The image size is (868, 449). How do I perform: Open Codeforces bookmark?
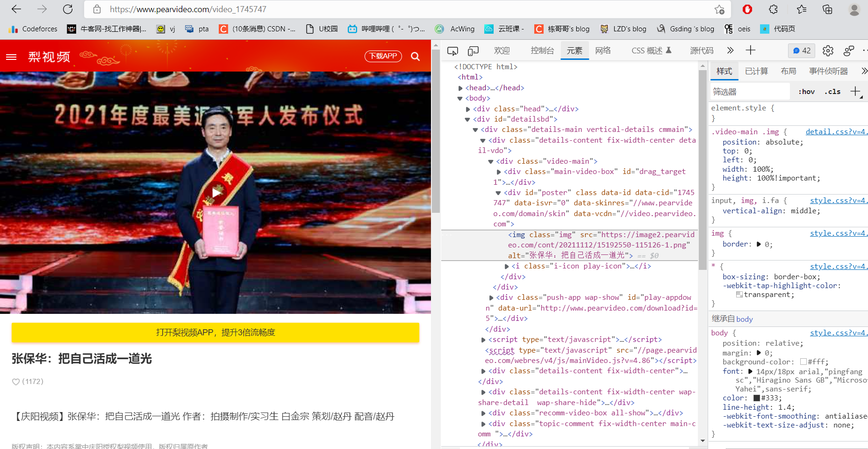[33, 29]
